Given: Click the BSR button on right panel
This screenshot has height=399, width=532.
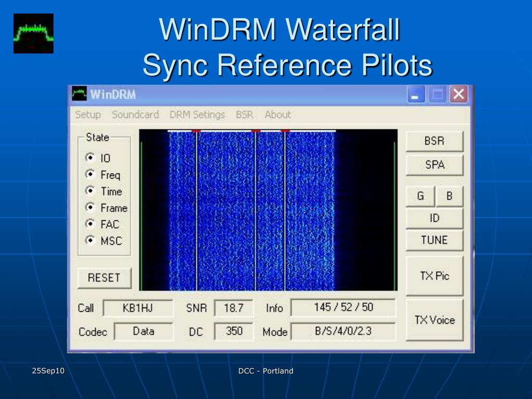Looking at the screenshot, I should point(434,141).
